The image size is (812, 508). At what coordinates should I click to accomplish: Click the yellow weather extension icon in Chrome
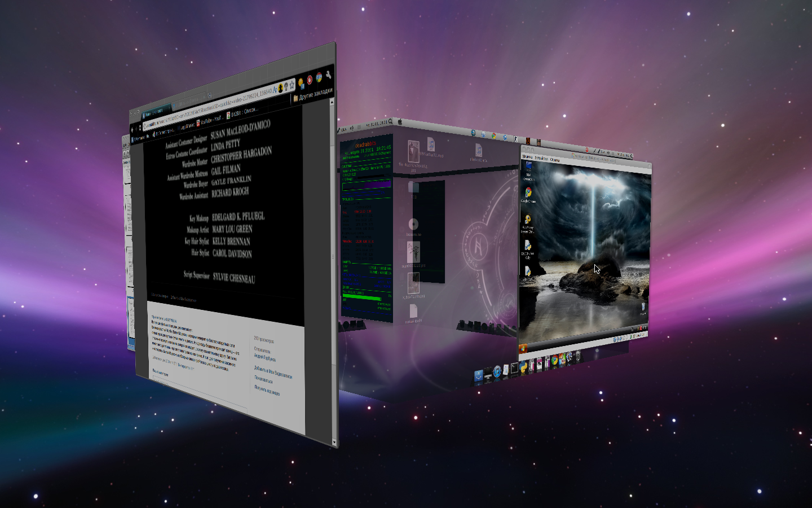coord(301,82)
